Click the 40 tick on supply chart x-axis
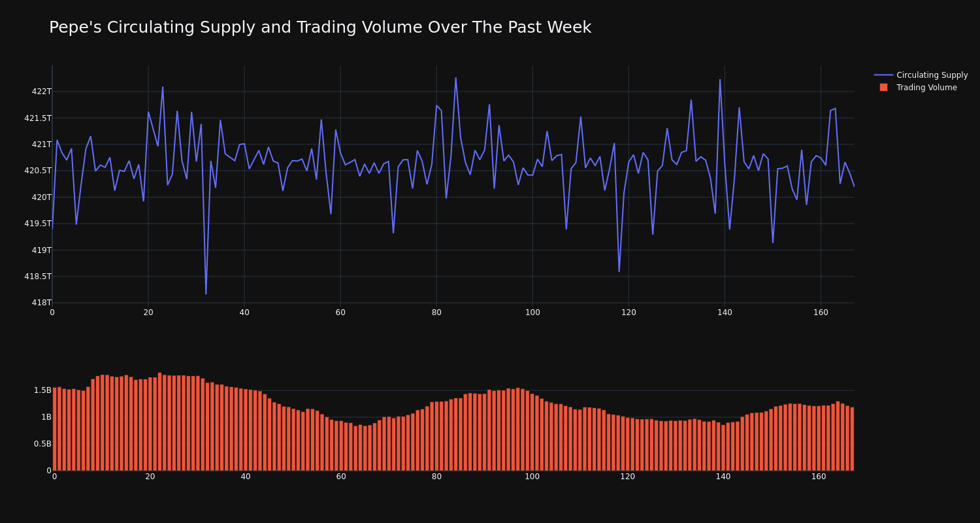This screenshot has height=523, width=980. (x=244, y=312)
